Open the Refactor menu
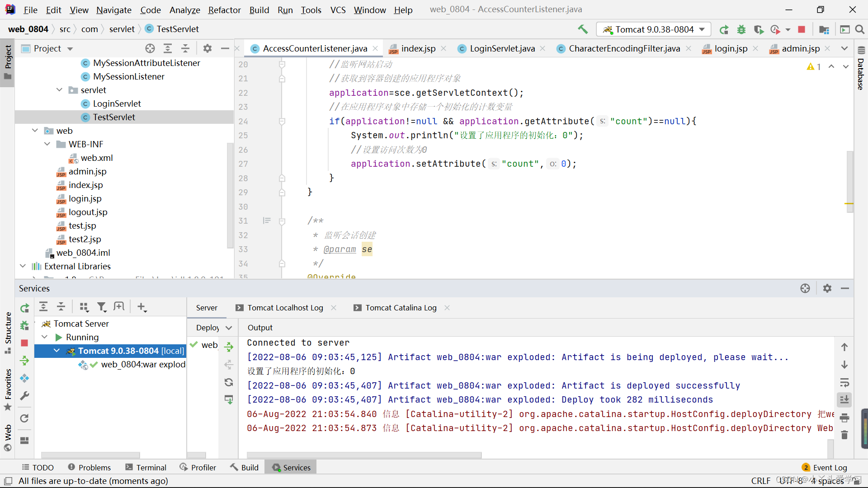The width and height of the screenshot is (868, 488). (224, 10)
